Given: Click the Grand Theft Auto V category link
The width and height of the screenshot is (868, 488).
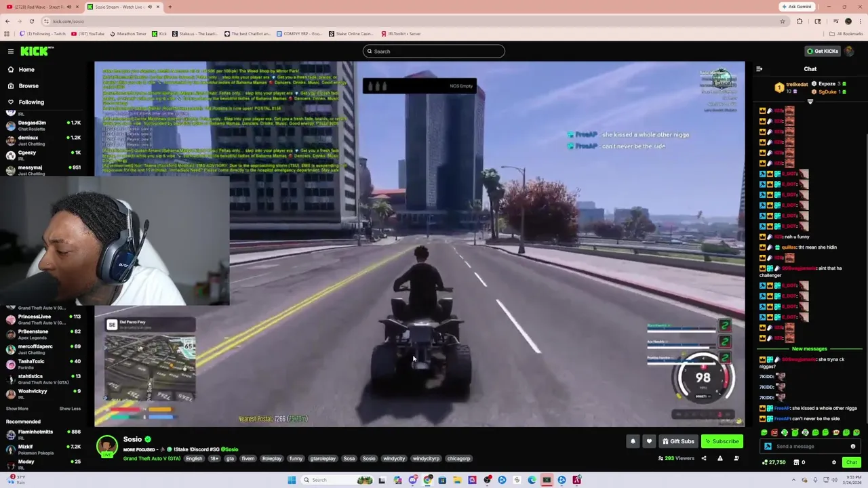Looking at the screenshot, I should pyautogui.click(x=152, y=459).
